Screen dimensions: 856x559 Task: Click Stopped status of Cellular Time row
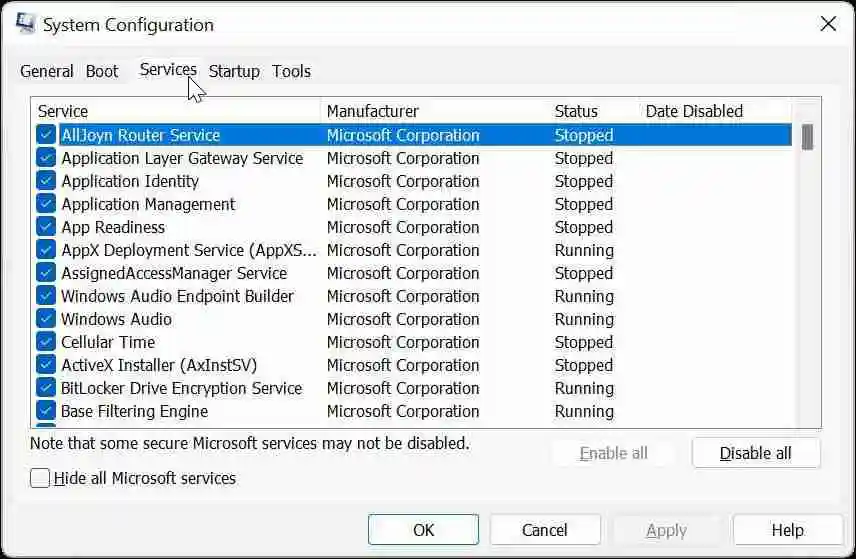click(x=584, y=342)
